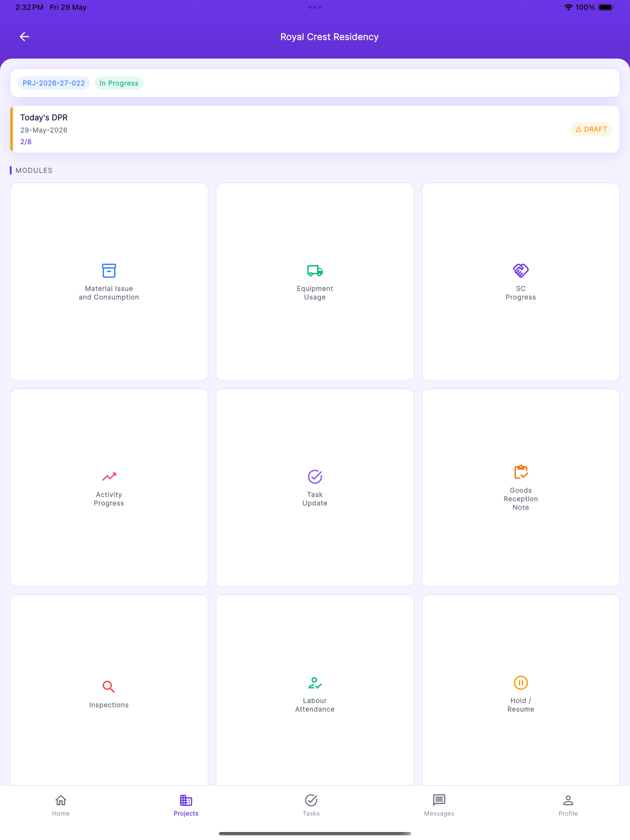Tap the Wi-Fi status icon
Viewport: 630px width, 840px height.
(x=568, y=7)
